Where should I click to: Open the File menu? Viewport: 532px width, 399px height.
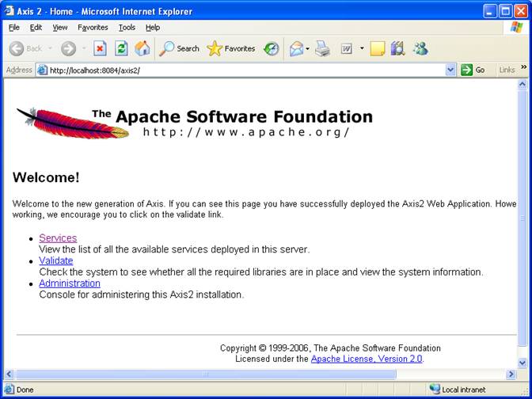tap(14, 28)
